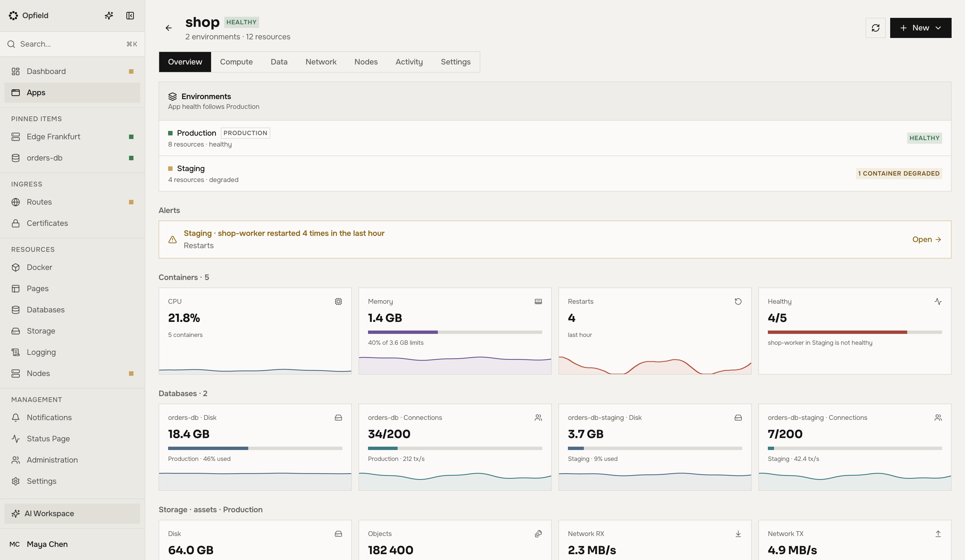
Task: Open Notifications under Management
Action: [x=72, y=418]
